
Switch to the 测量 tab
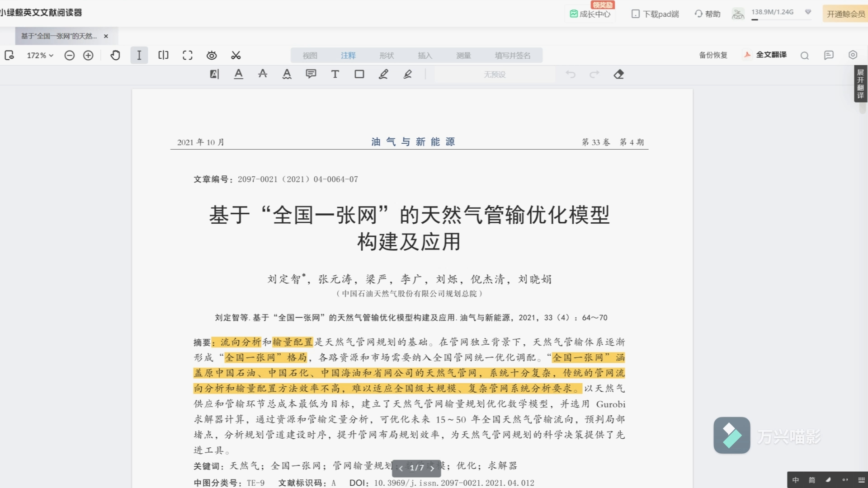463,55
